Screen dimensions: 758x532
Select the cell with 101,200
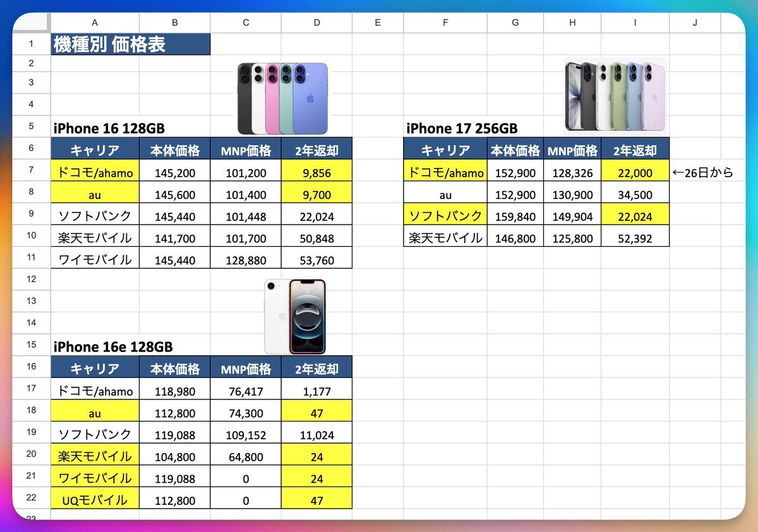pyautogui.click(x=246, y=170)
